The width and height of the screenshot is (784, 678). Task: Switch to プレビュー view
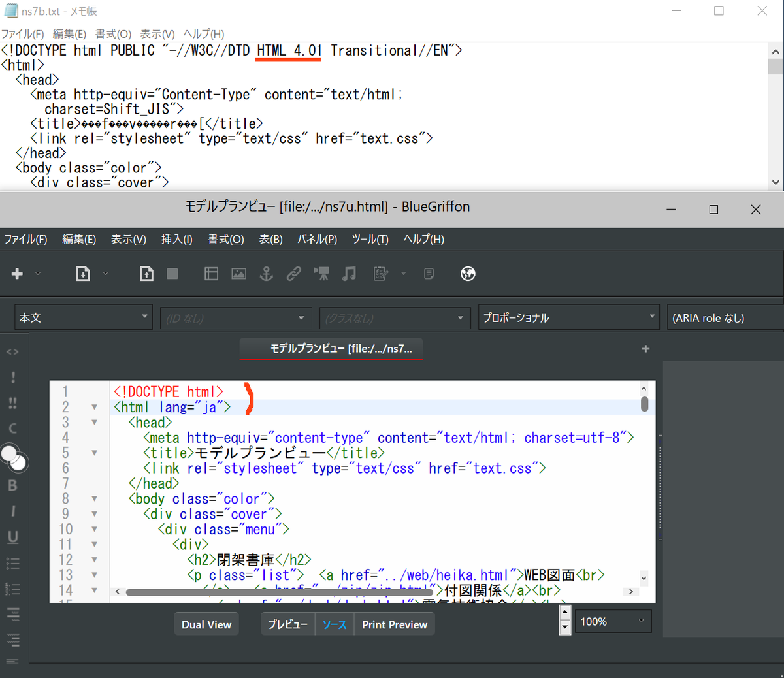click(x=287, y=624)
